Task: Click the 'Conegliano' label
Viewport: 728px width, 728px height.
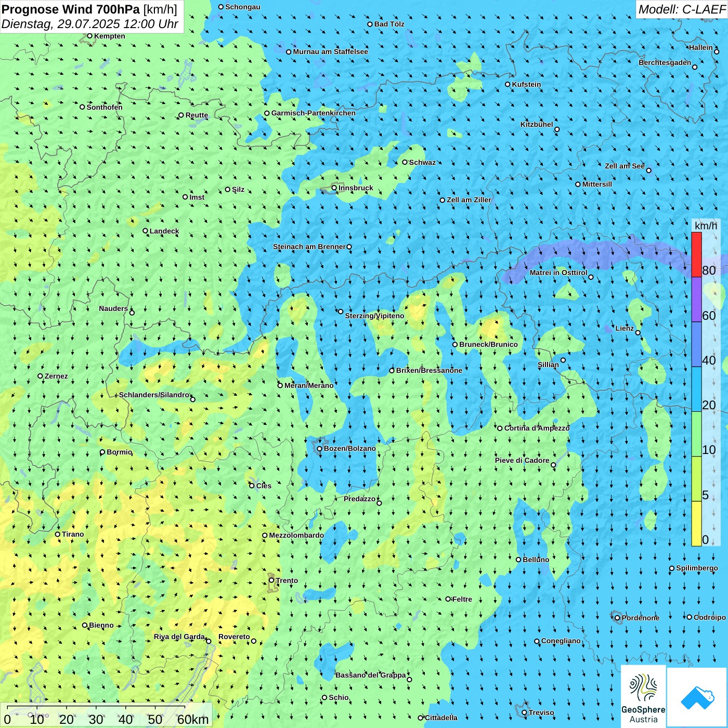Action: point(561,641)
